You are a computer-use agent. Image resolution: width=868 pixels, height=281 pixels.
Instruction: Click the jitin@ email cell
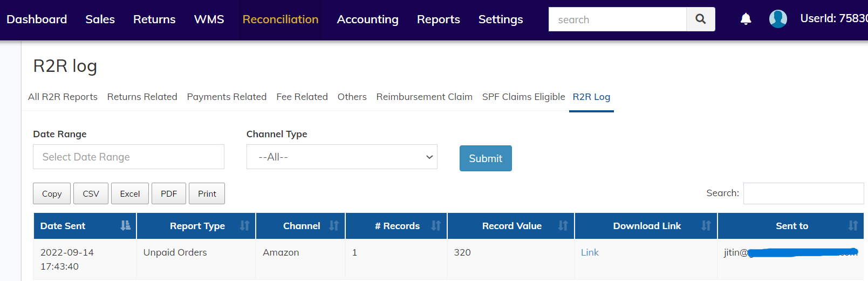coord(791,259)
